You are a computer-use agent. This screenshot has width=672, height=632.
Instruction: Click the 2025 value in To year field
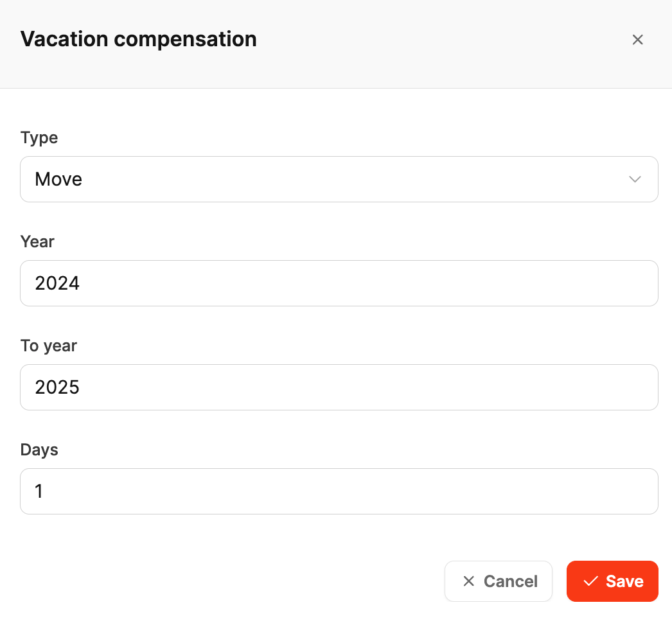tap(57, 387)
